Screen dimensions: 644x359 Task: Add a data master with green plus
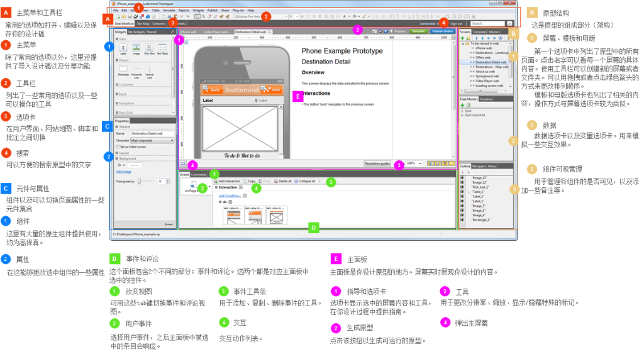click(462, 105)
